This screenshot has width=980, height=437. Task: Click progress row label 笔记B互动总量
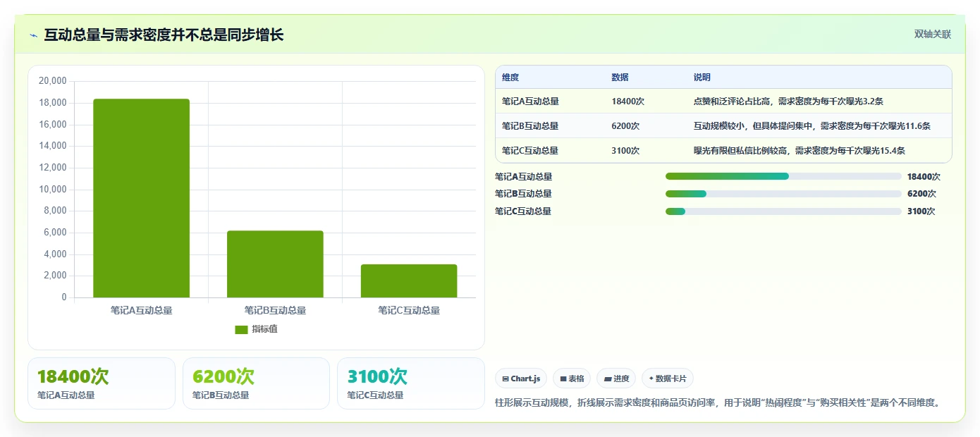pyautogui.click(x=524, y=194)
